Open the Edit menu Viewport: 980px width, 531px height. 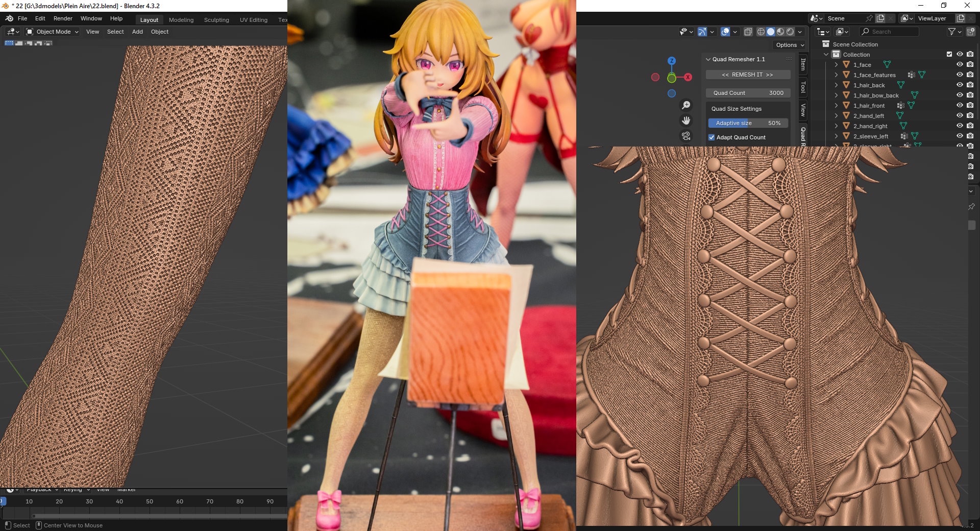point(40,18)
